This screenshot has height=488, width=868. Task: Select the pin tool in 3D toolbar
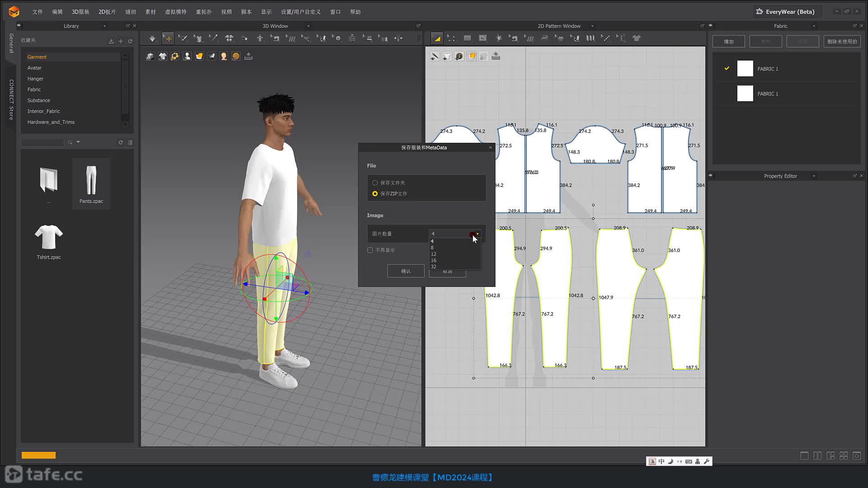[213, 39]
